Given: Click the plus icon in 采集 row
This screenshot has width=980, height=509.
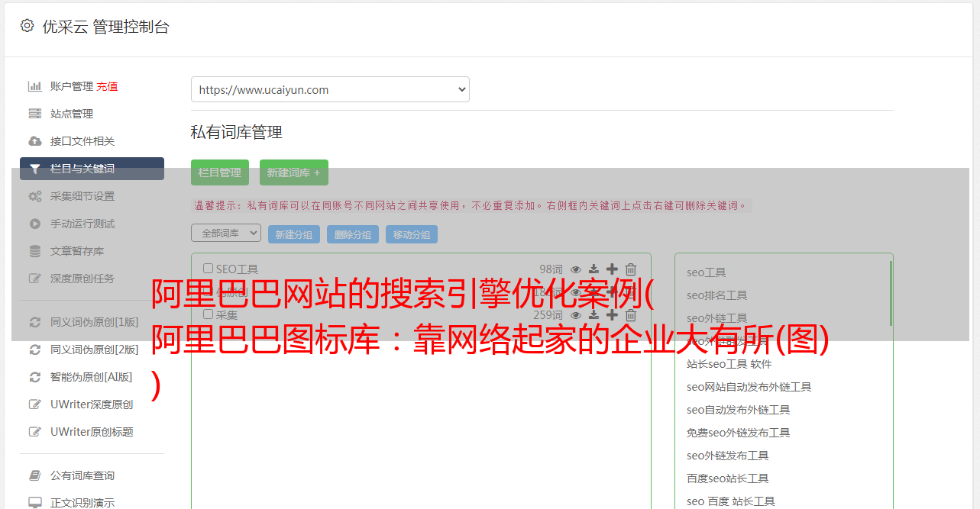Looking at the screenshot, I should coord(612,315).
